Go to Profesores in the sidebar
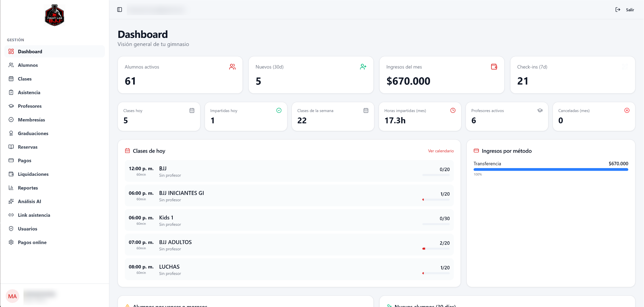This screenshot has height=307, width=644. [x=55, y=106]
